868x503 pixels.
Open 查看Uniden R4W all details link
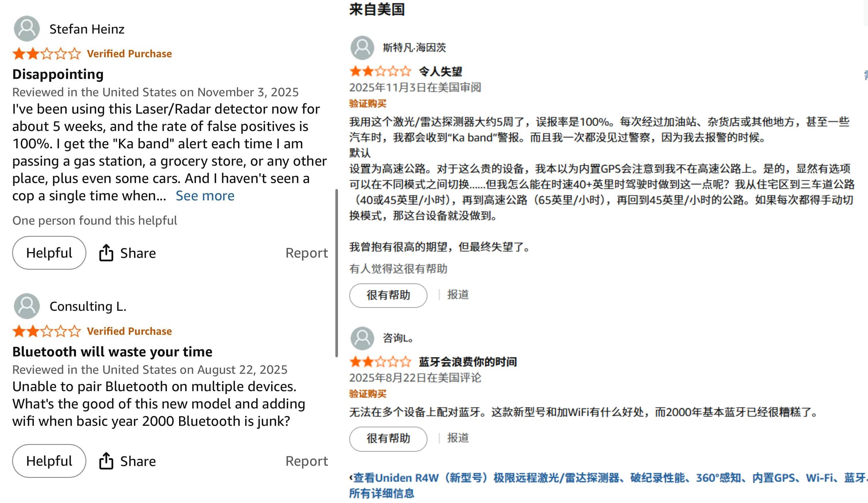[x=517, y=478]
